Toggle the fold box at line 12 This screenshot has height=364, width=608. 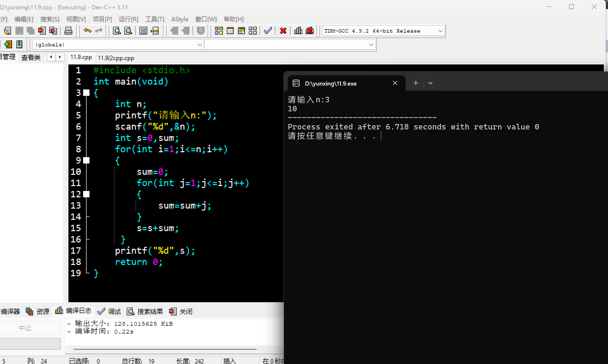tap(86, 194)
